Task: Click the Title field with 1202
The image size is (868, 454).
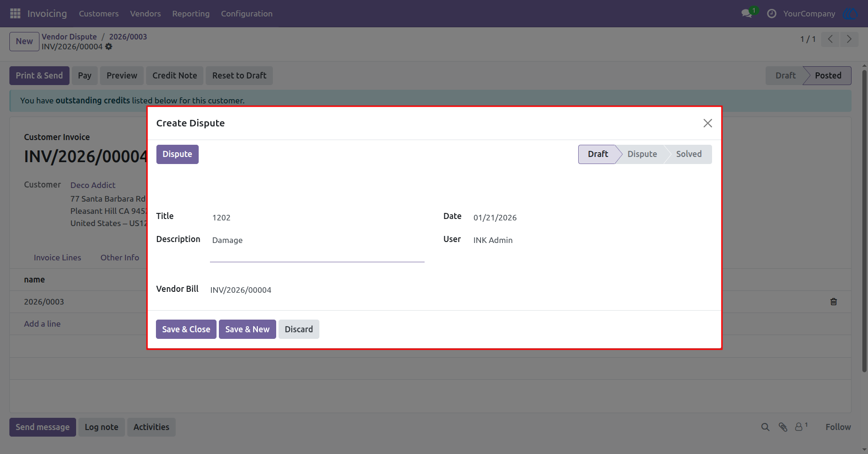Action: (x=317, y=218)
